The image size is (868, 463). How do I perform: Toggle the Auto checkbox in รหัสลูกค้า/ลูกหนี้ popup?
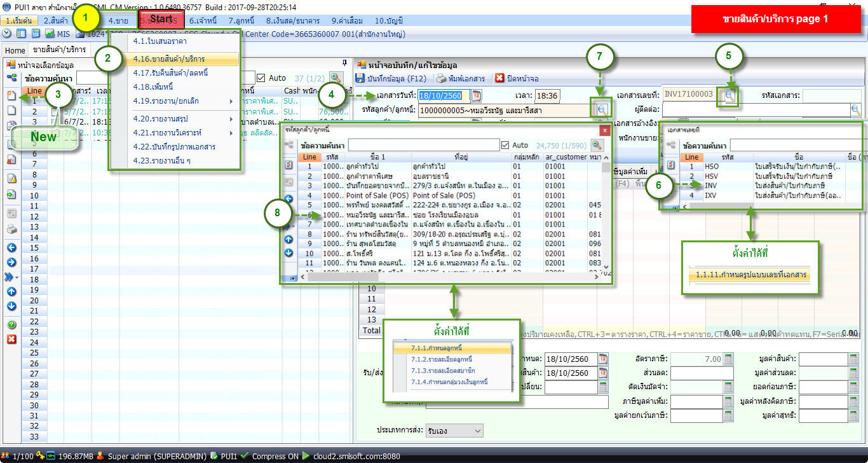click(505, 145)
